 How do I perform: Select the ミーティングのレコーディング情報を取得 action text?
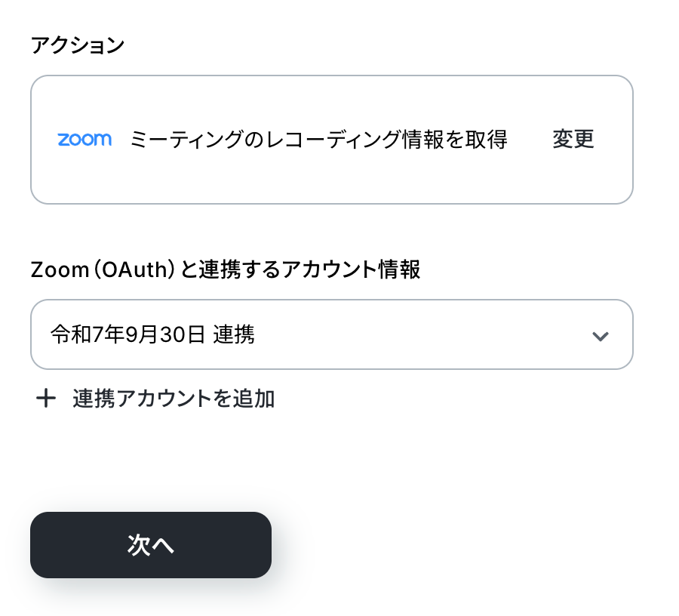click(318, 140)
